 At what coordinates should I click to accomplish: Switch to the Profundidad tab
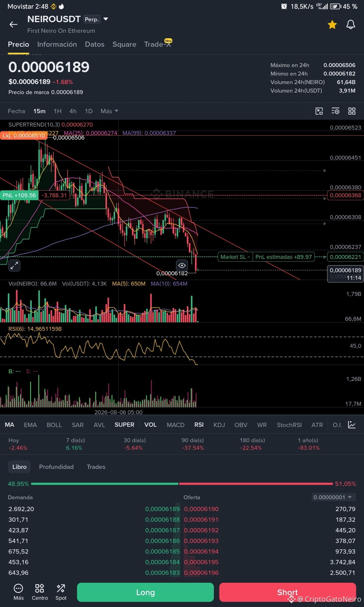point(56,467)
